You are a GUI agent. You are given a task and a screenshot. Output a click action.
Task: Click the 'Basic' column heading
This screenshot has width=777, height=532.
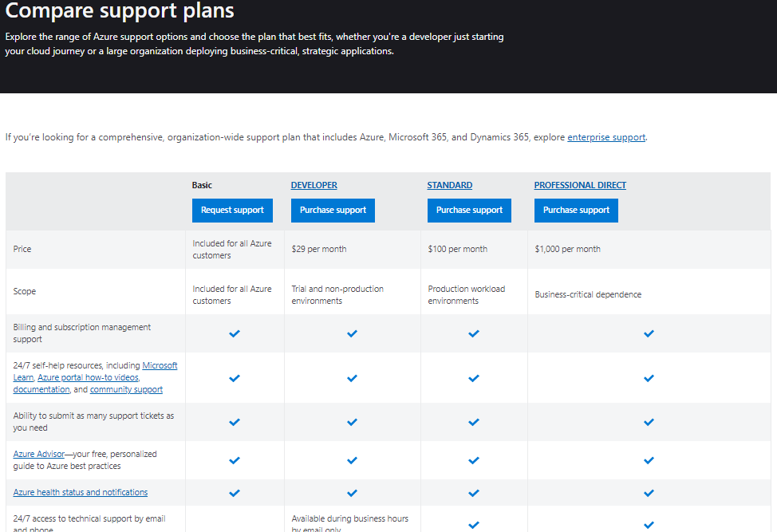pyautogui.click(x=202, y=185)
